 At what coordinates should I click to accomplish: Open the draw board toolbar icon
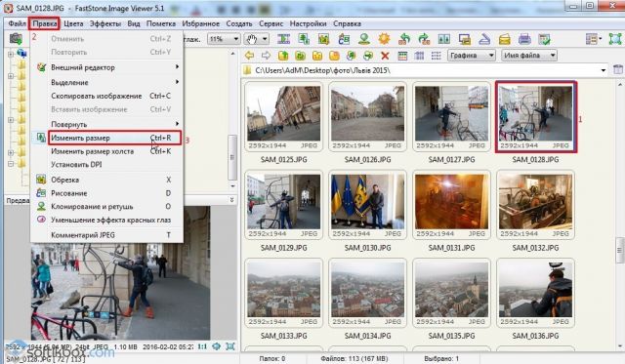pos(344,39)
